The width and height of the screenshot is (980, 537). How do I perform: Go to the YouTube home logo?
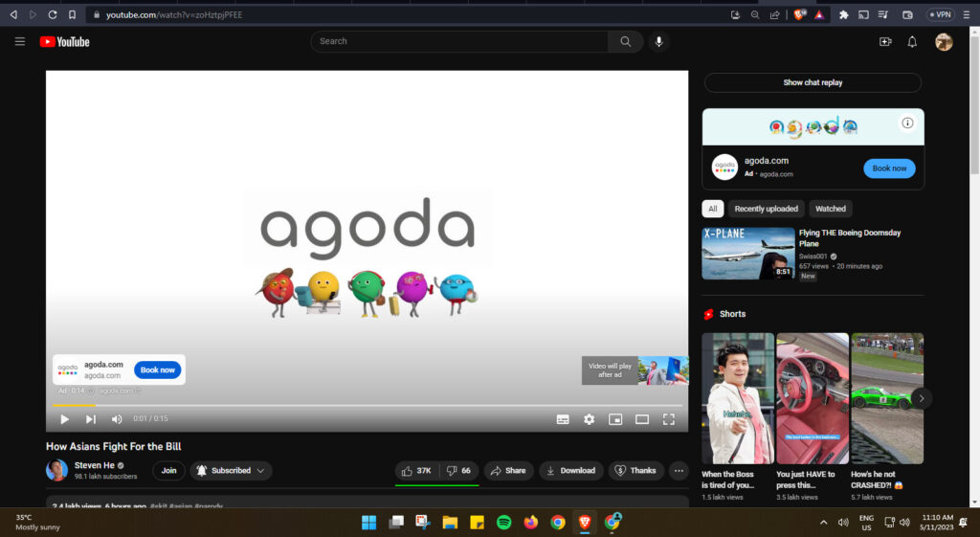point(65,42)
